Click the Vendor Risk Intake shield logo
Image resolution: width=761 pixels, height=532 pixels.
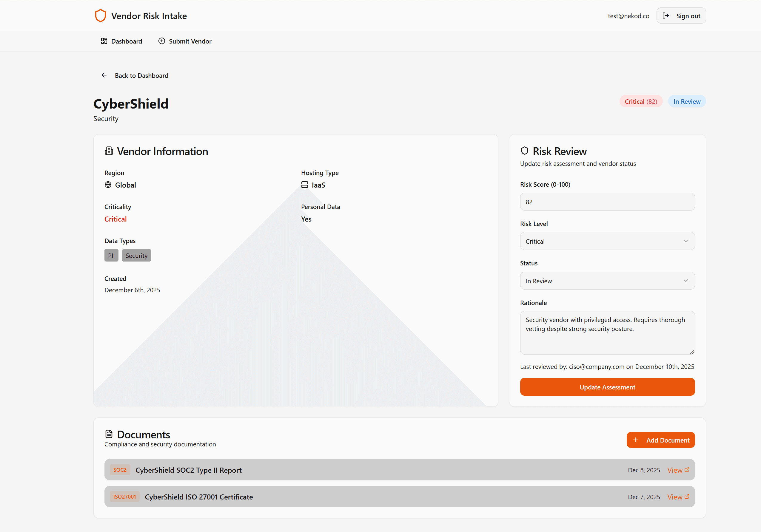pyautogui.click(x=101, y=16)
